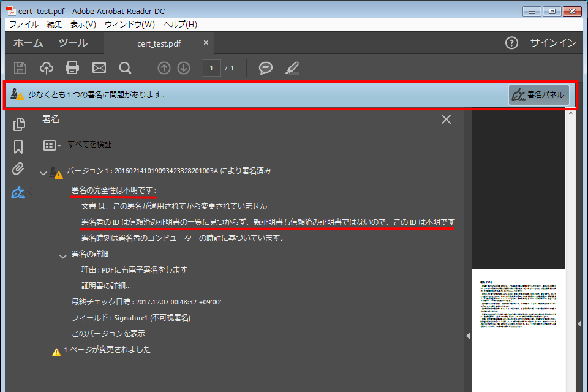
Task: Open the ヘルプ(H) menu
Action: click(180, 24)
